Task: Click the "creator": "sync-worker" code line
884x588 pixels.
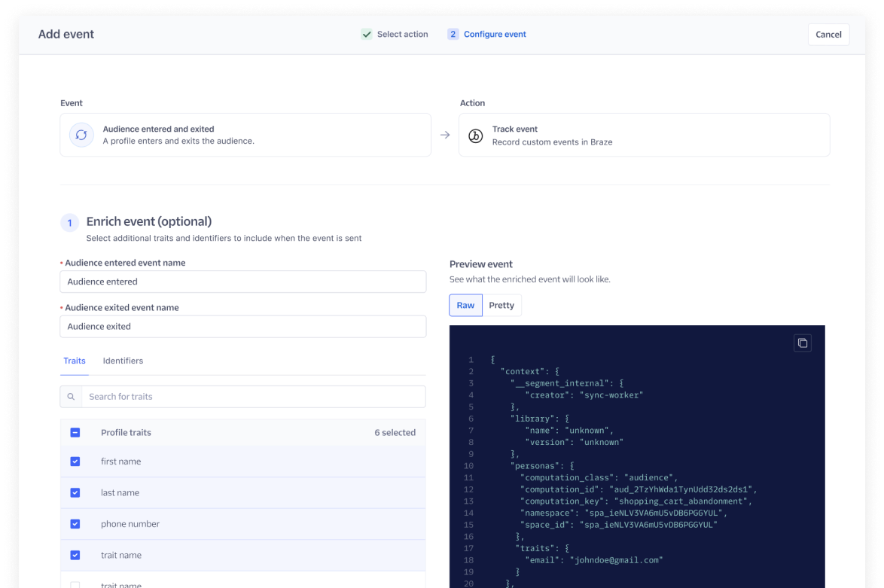Action: [584, 395]
